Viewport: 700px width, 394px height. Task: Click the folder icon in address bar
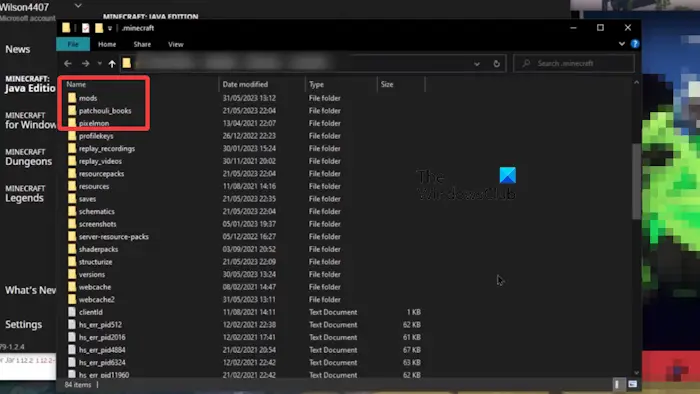click(127, 63)
